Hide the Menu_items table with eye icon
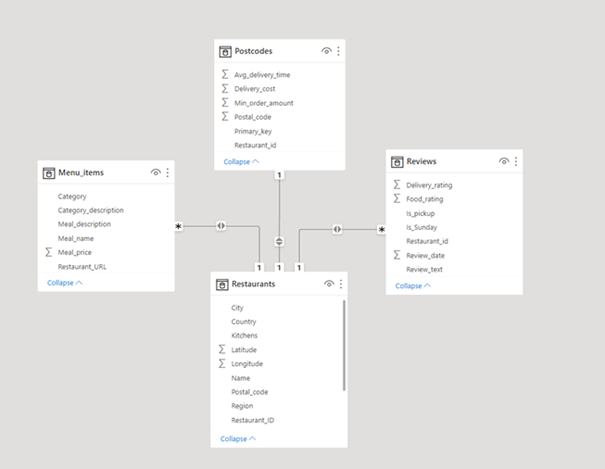Image resolution: width=605 pixels, height=469 pixels. pyautogui.click(x=155, y=173)
